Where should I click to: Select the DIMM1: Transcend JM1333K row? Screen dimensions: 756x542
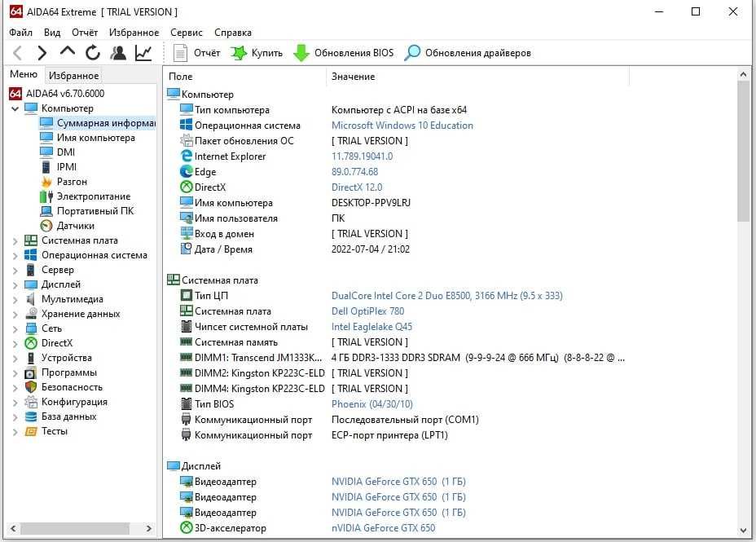pyautogui.click(x=402, y=358)
